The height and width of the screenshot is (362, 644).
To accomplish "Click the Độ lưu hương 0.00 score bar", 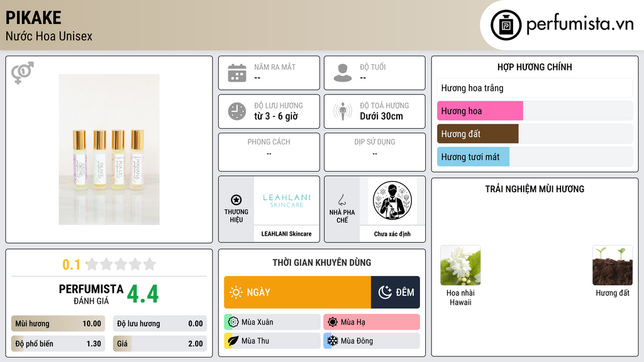I will point(160,324).
